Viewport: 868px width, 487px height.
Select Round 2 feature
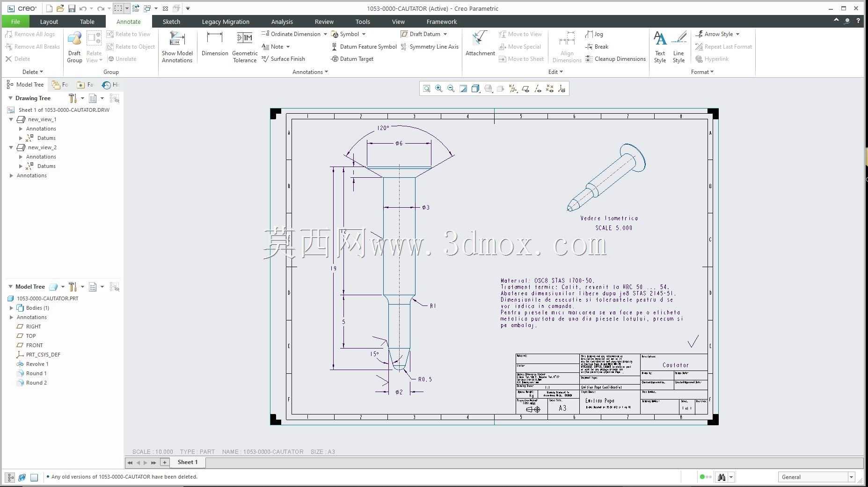coord(31,383)
